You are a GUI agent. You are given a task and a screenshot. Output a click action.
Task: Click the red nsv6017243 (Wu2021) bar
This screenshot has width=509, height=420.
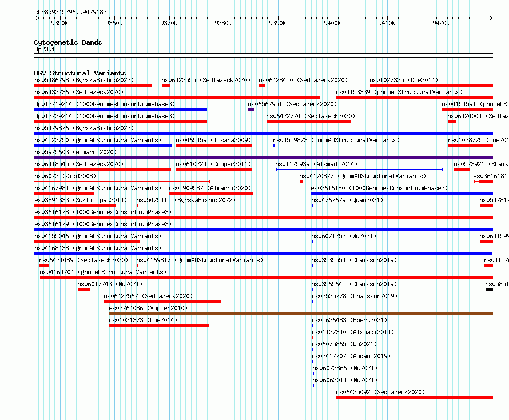coord(83,290)
